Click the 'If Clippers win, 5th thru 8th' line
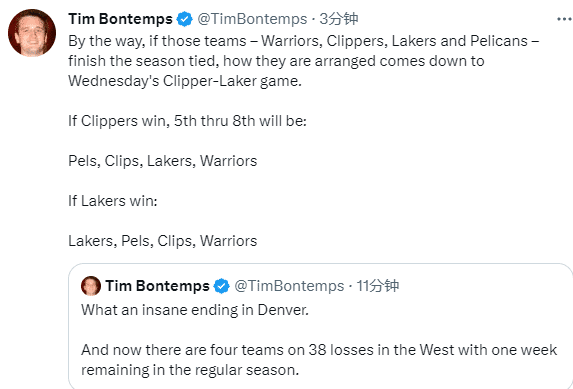573x389 pixels. coord(187,121)
